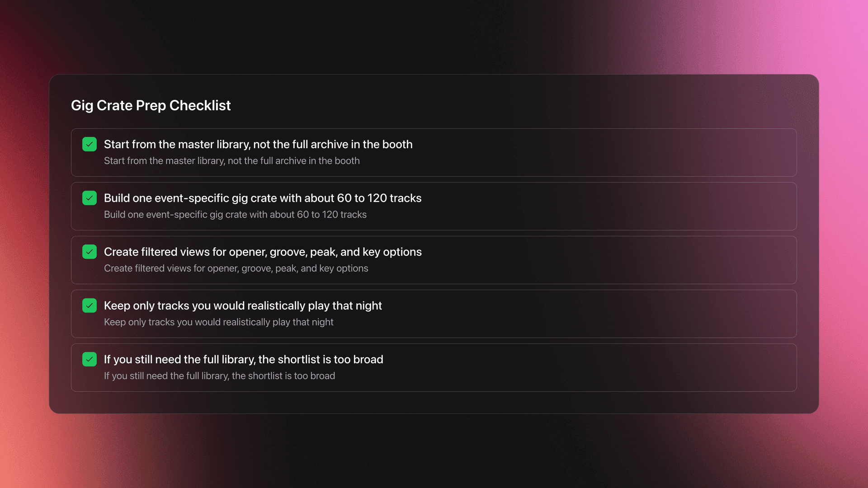
Task: Click the filtered views item title text
Action: (x=263, y=252)
